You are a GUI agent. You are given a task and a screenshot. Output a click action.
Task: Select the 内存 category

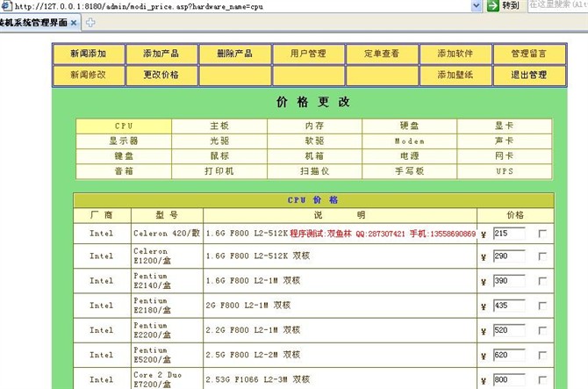(x=315, y=126)
